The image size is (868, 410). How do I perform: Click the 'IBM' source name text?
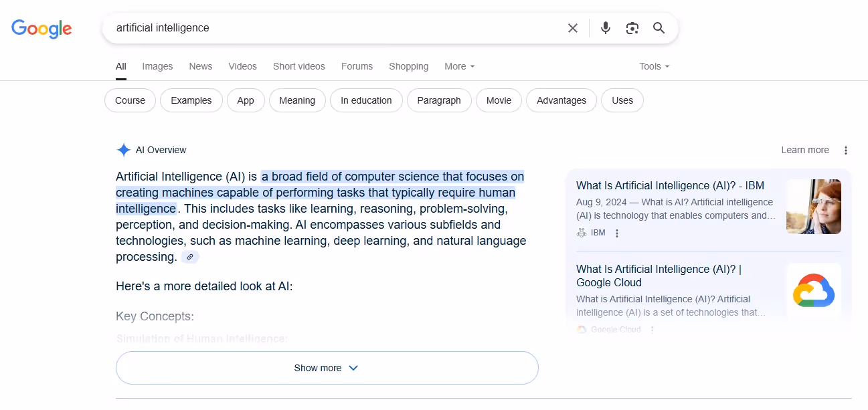coord(598,233)
